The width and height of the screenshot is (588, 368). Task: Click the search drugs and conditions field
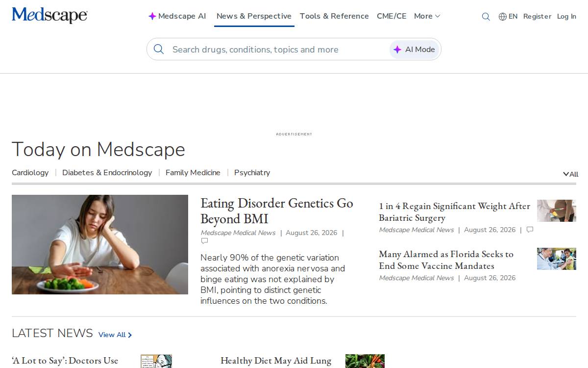(x=278, y=50)
